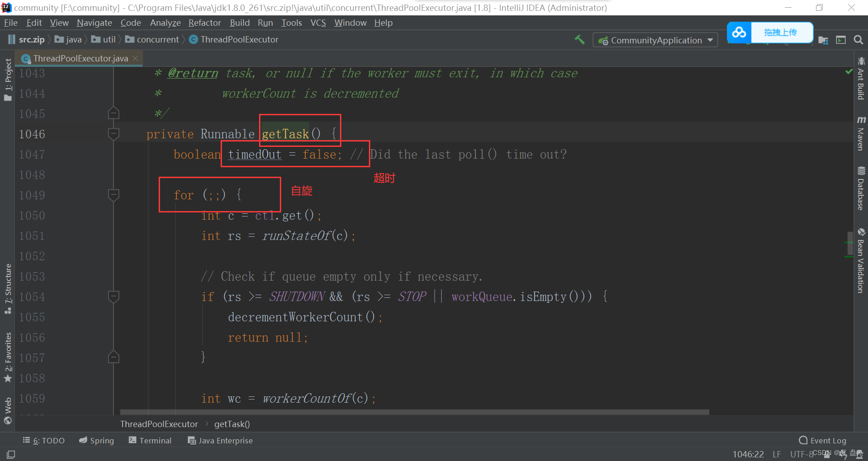Collapse the Javadoc comment ending at line 1045
The image size is (868, 461).
113,113
